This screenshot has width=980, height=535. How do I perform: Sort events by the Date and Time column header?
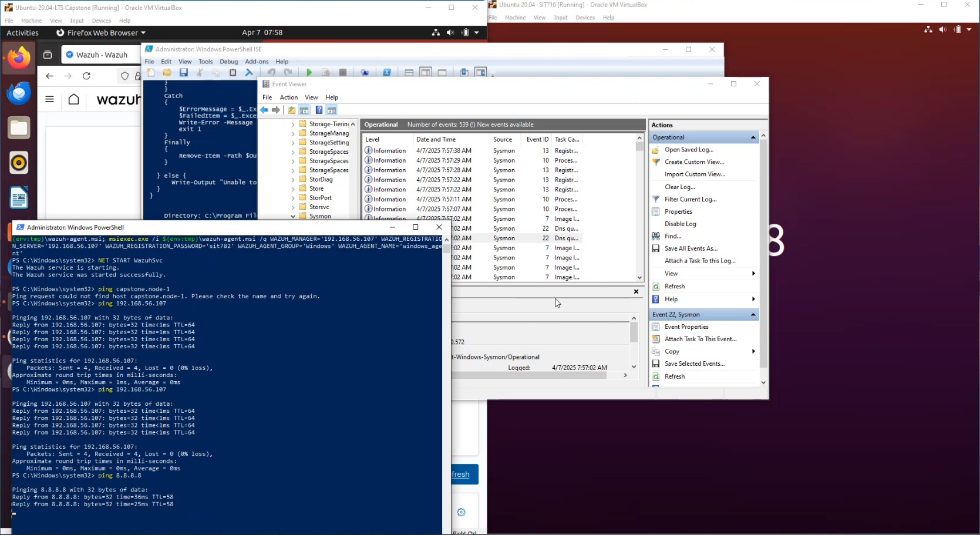[x=450, y=140]
